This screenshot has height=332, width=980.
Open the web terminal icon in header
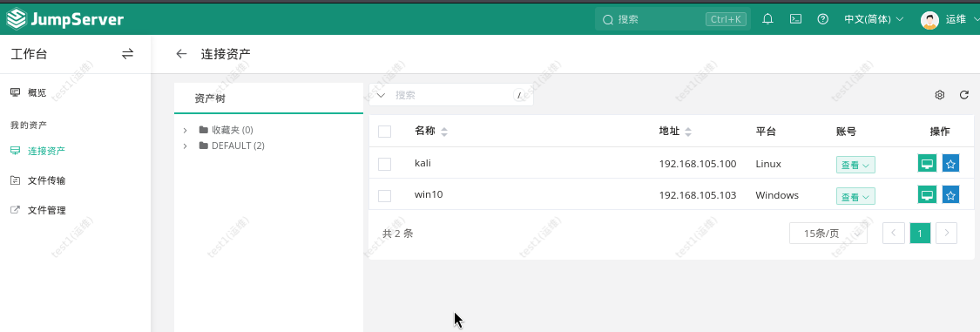point(795,19)
